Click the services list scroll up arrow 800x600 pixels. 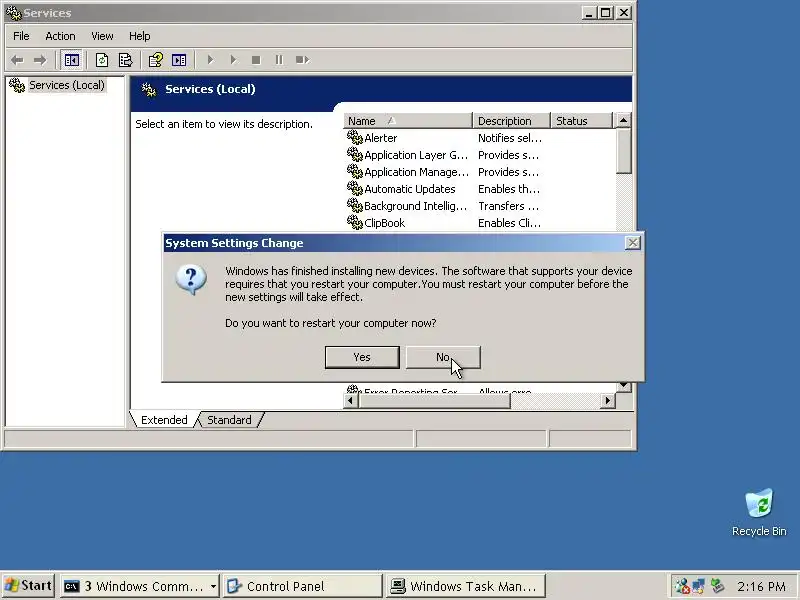point(623,120)
